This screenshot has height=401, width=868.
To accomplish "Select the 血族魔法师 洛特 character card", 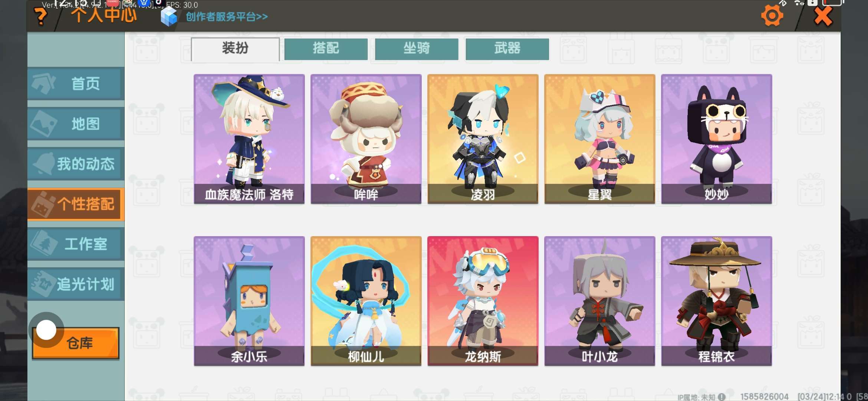I will pos(249,139).
